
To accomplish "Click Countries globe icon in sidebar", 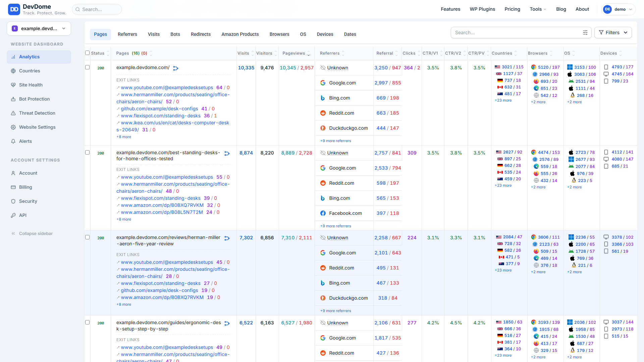I will tap(13, 71).
